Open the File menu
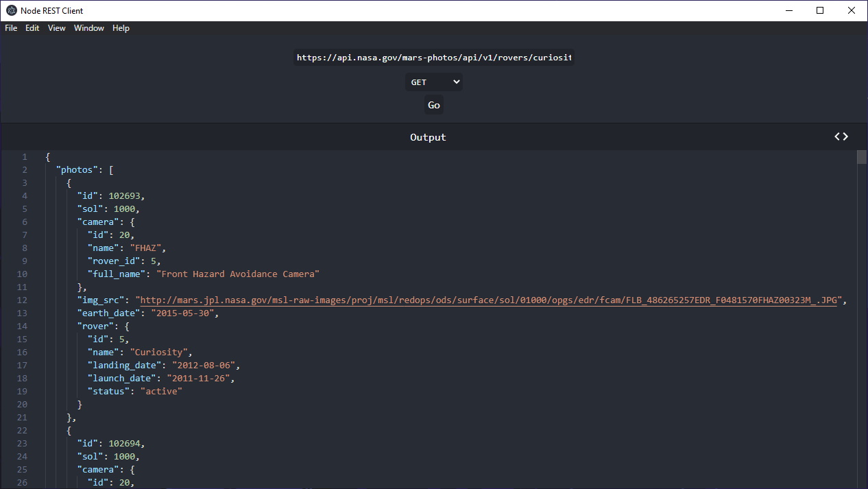This screenshot has height=489, width=868. (11, 28)
